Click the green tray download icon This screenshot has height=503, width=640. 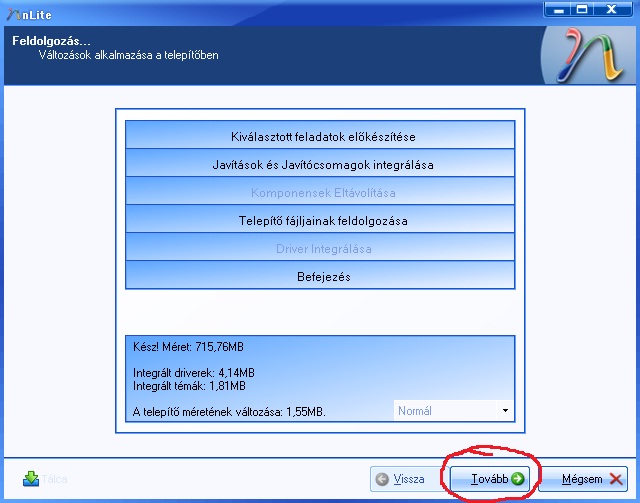[x=31, y=479]
